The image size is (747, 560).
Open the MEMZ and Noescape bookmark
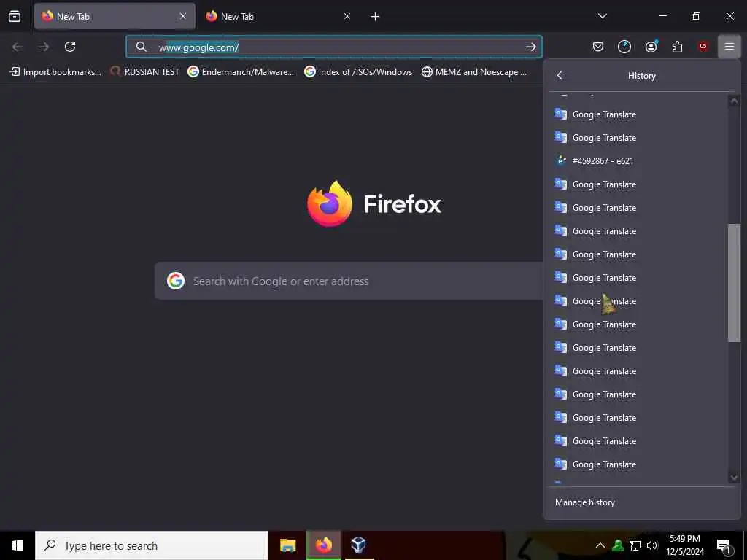pos(474,72)
